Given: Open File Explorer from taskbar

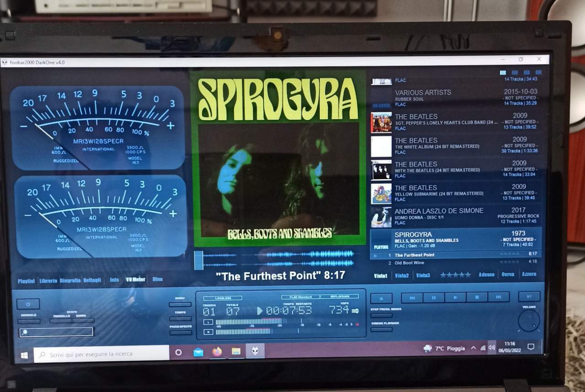Looking at the screenshot, I should (x=236, y=351).
